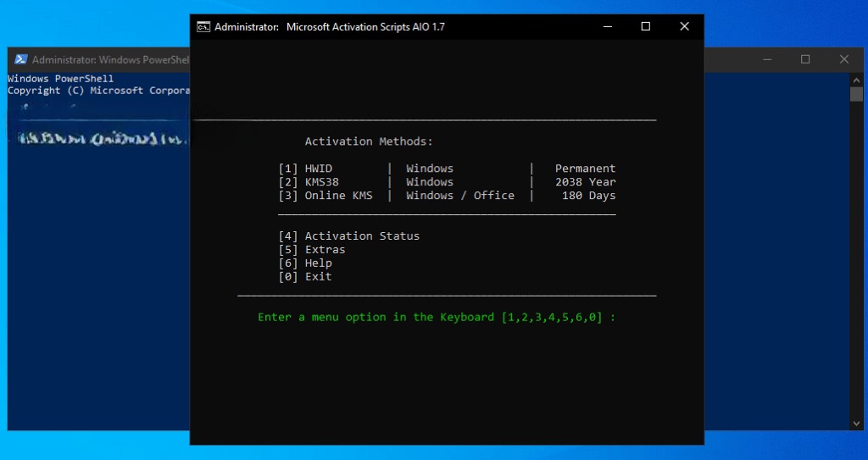Click the command prompt icon in Activation Scripts title bar
Image resolution: width=868 pixels, height=460 pixels.
tap(203, 26)
